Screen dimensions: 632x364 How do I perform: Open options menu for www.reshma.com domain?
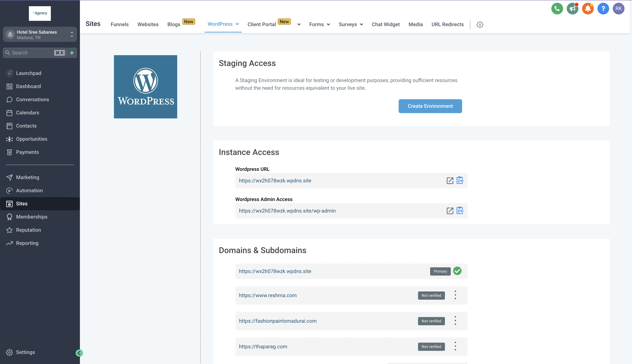point(455,295)
